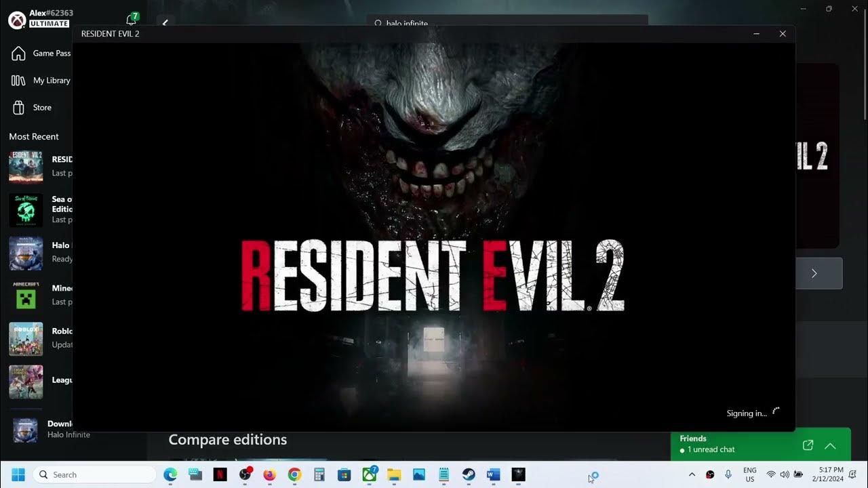Screen dimensions: 868x488
Task: Open Firefox from taskbar
Action: coord(269,474)
